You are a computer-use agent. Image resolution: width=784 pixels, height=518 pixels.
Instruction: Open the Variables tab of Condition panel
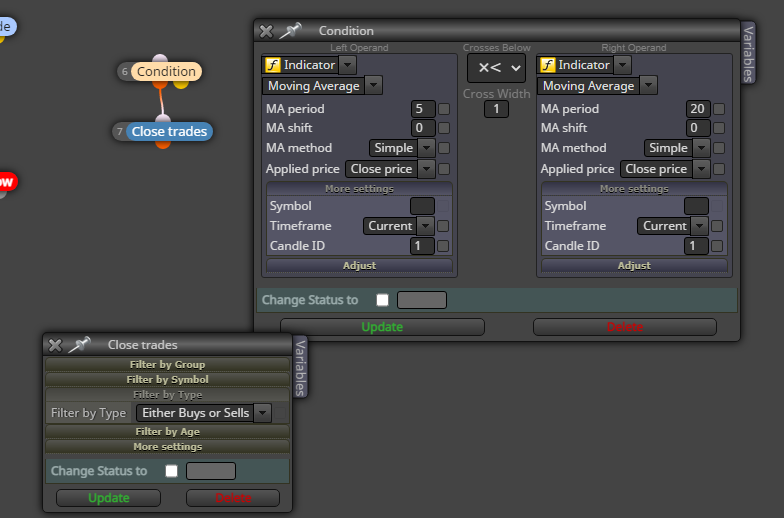[748, 54]
